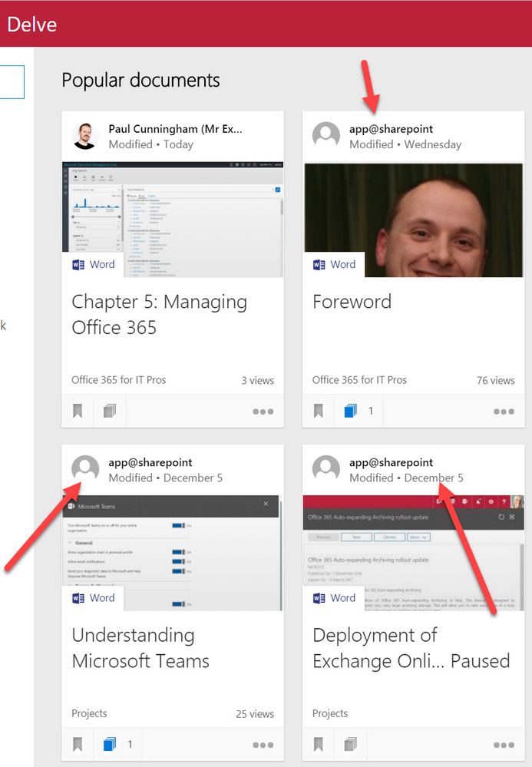532x767 pixels.
Task: Open the Understanding Microsoft Teams title
Action: pos(140,648)
